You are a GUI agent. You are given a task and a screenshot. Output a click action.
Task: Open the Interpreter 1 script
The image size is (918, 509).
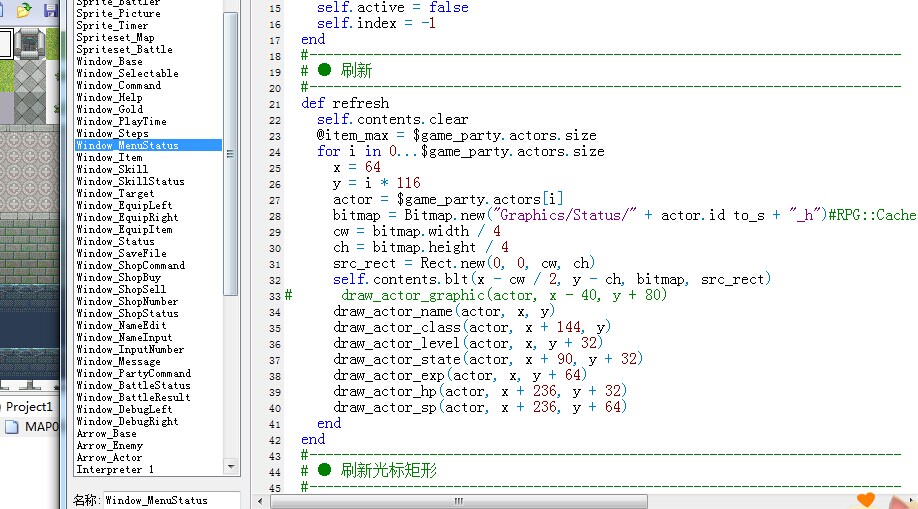click(115, 470)
